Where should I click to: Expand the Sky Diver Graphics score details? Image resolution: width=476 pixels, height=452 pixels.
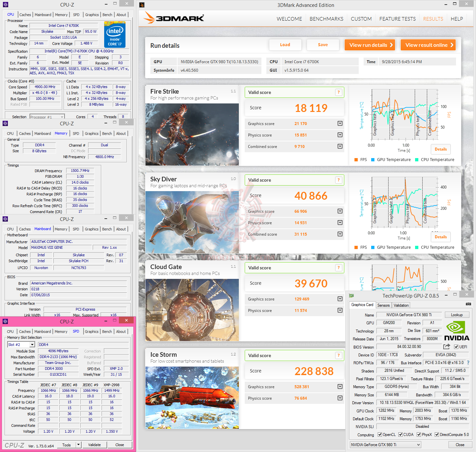click(x=340, y=211)
